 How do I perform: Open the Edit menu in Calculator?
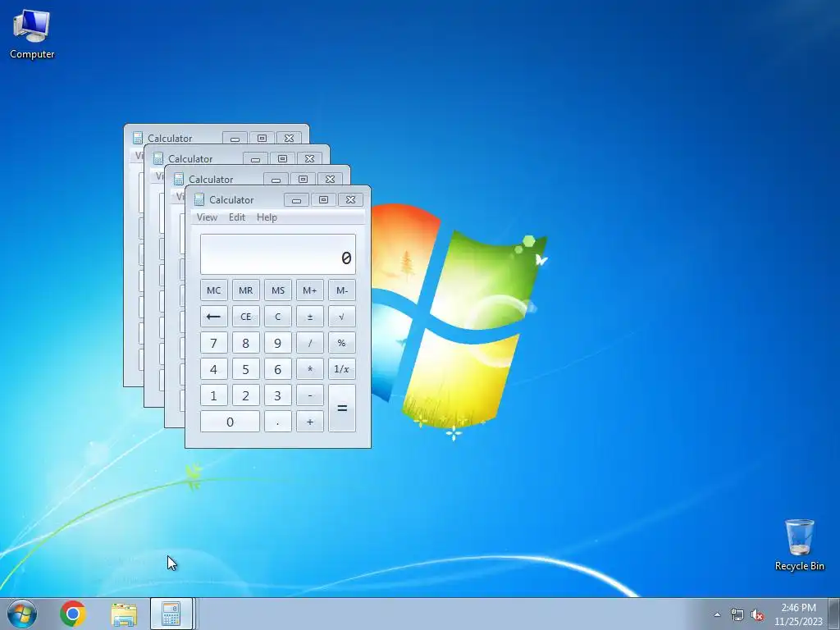[237, 217]
